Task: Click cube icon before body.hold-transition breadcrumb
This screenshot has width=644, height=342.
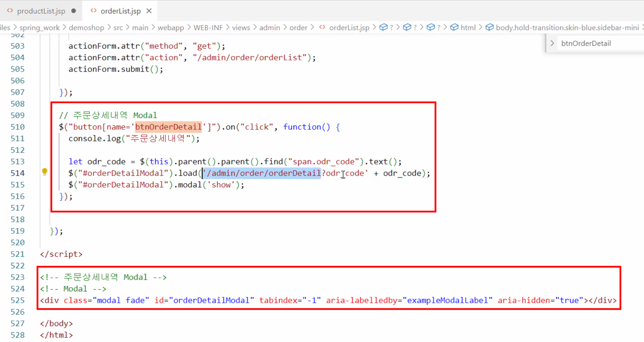Action: pyautogui.click(x=490, y=27)
